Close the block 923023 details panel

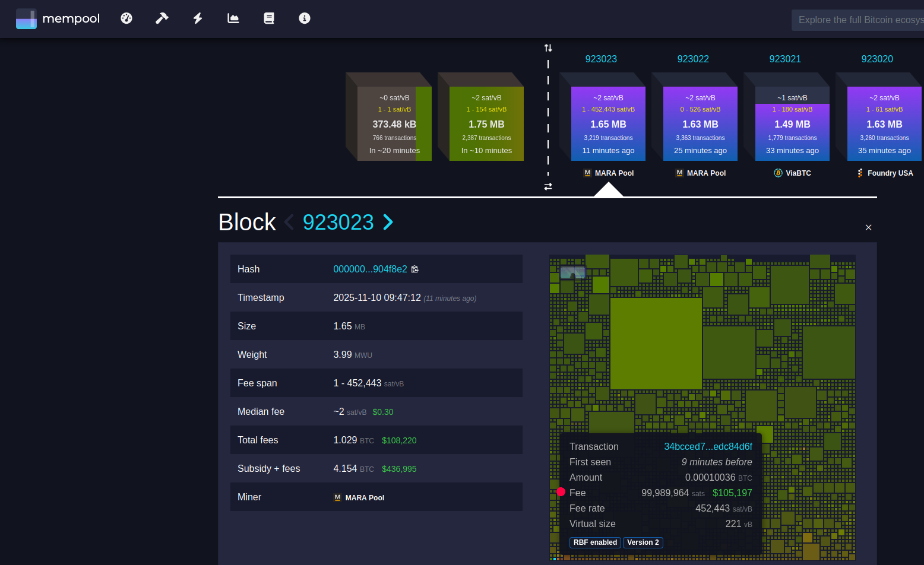tap(868, 228)
